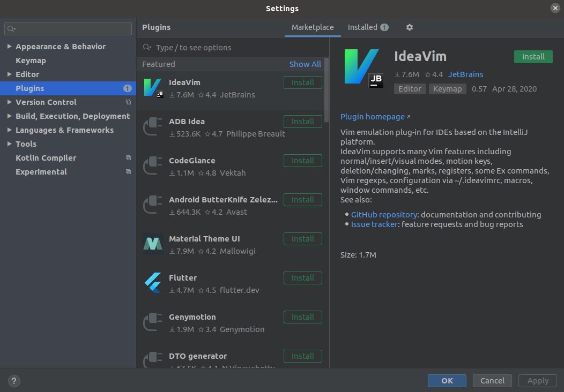Click the update count badge on Plugins

click(128, 88)
